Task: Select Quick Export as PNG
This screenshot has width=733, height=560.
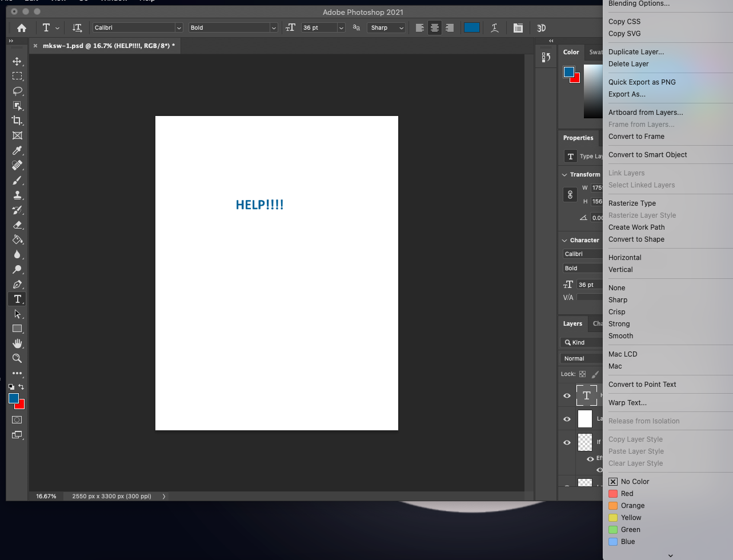Action: click(x=642, y=82)
